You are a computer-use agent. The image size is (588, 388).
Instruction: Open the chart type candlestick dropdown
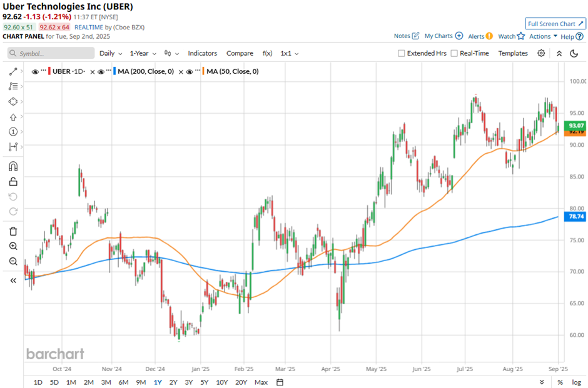coord(172,53)
